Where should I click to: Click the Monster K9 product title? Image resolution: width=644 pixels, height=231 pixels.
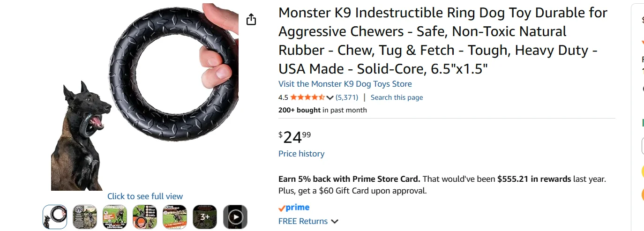click(442, 41)
